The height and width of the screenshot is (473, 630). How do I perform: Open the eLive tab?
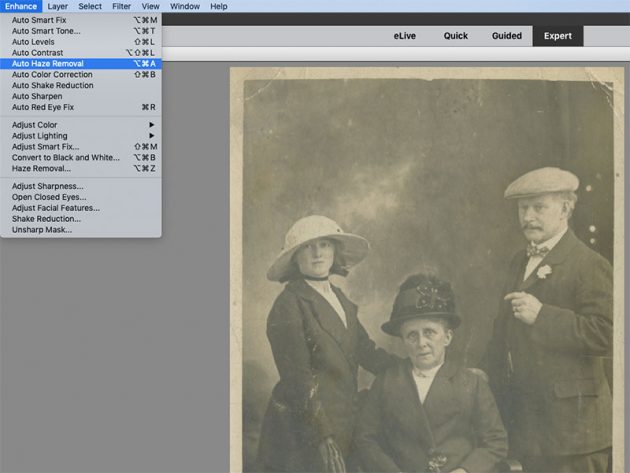click(405, 36)
